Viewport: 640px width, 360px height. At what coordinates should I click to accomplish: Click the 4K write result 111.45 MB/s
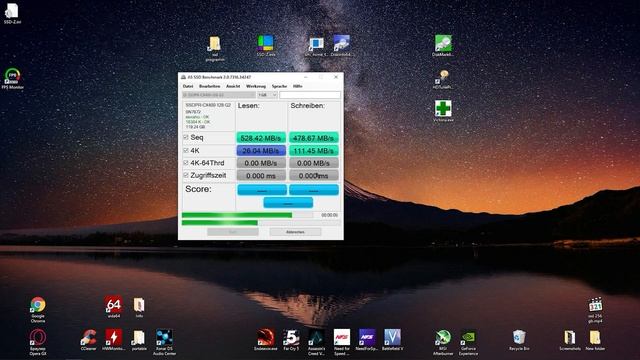[x=313, y=151]
